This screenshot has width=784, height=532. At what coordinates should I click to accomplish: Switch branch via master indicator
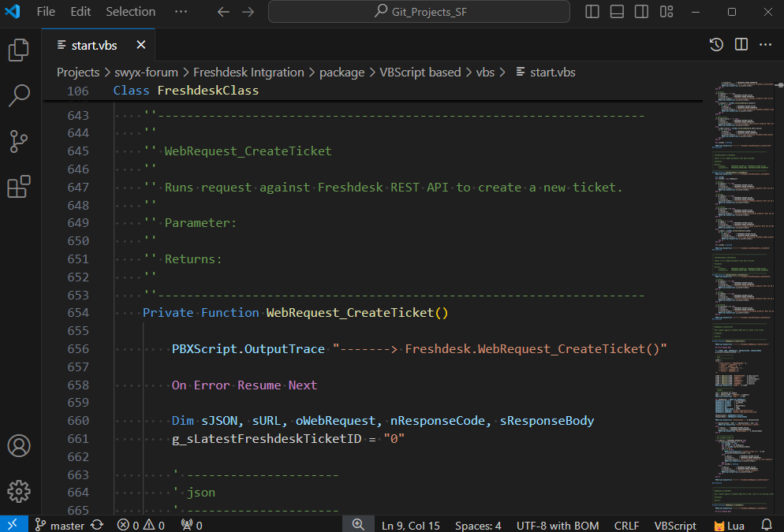click(59, 526)
